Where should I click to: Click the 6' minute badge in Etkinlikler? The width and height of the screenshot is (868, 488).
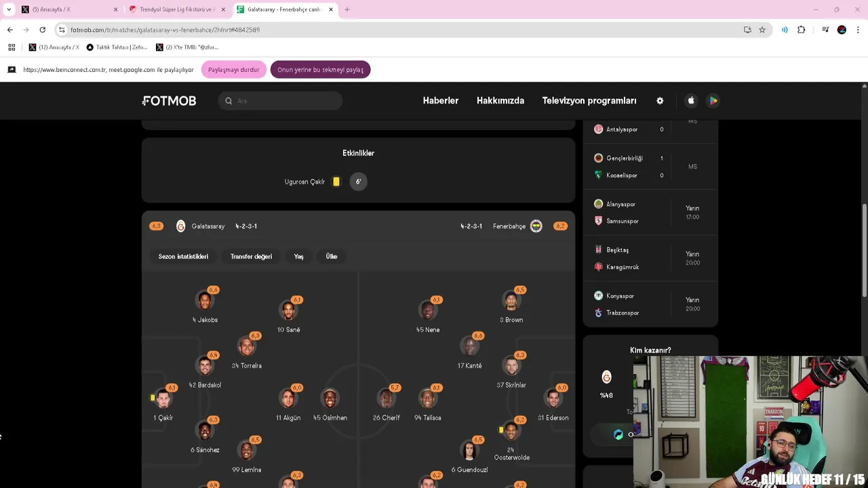point(358,182)
